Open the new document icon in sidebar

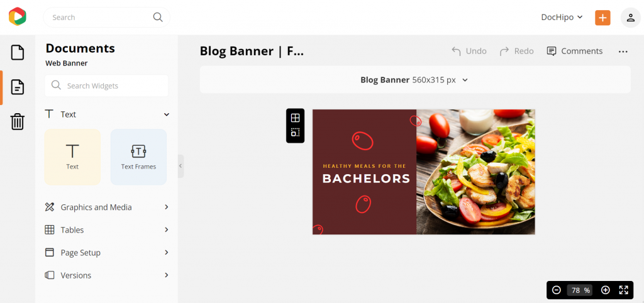pos(17,53)
